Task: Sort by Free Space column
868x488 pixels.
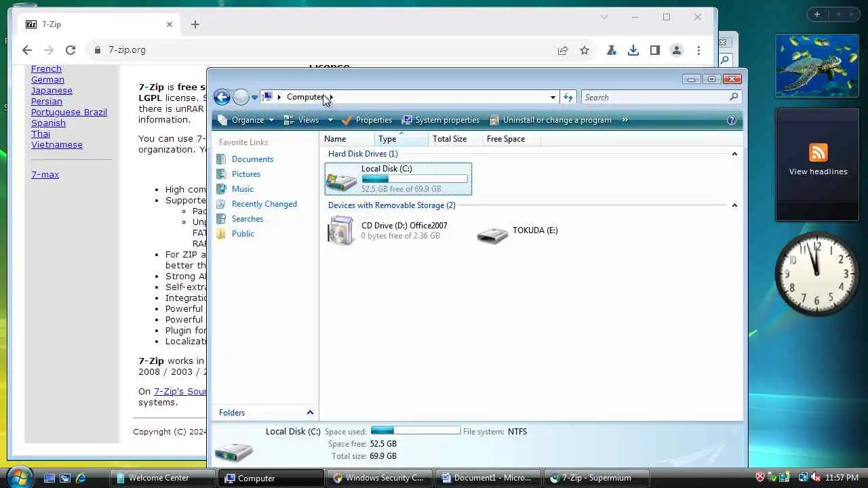Action: click(x=510, y=139)
